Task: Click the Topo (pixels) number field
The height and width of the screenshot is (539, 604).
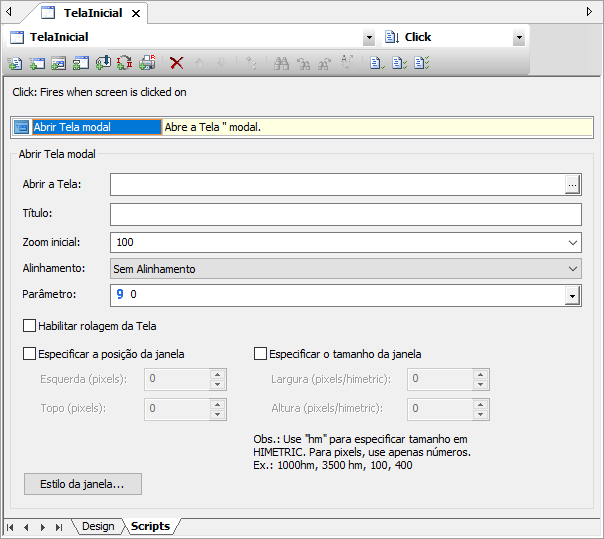Action: tap(177, 409)
